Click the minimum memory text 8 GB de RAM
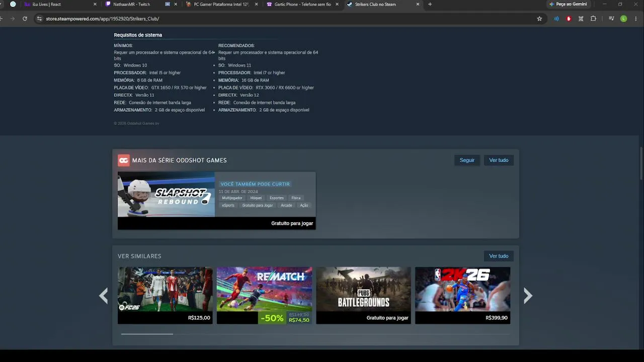 tap(150, 80)
